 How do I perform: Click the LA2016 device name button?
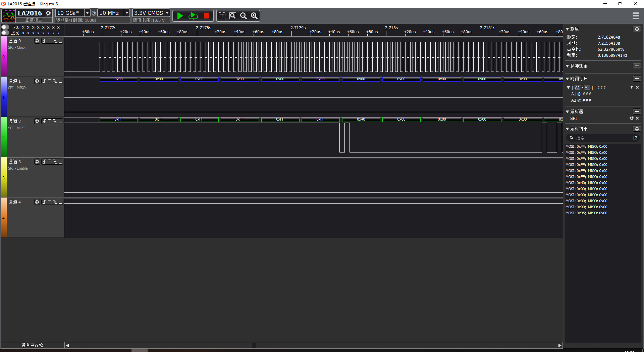click(30, 13)
